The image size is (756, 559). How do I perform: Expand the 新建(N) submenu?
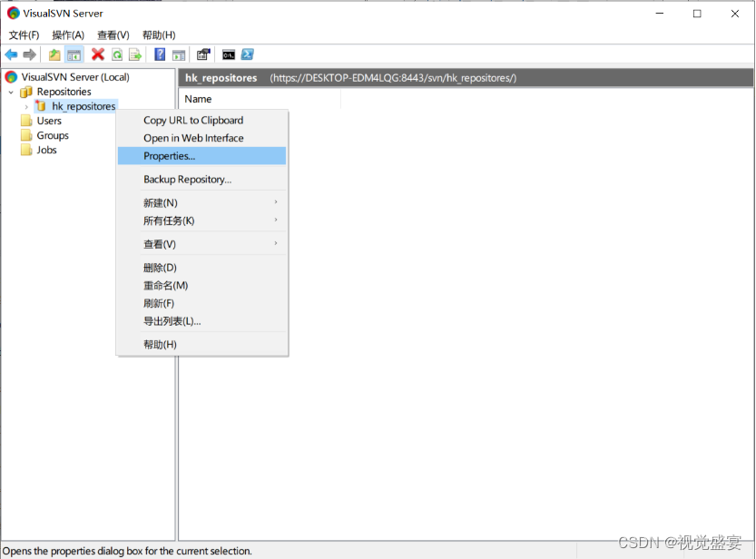click(x=202, y=203)
